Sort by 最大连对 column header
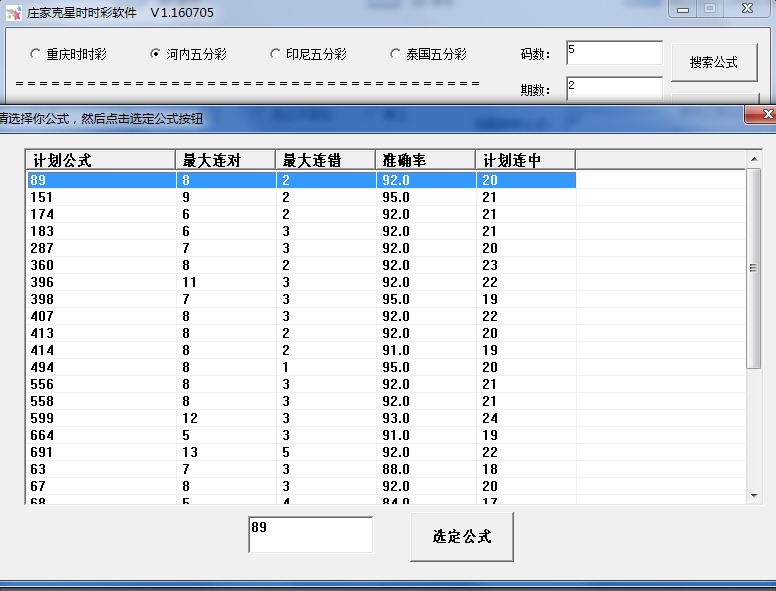The image size is (776, 591). pyautogui.click(x=225, y=160)
